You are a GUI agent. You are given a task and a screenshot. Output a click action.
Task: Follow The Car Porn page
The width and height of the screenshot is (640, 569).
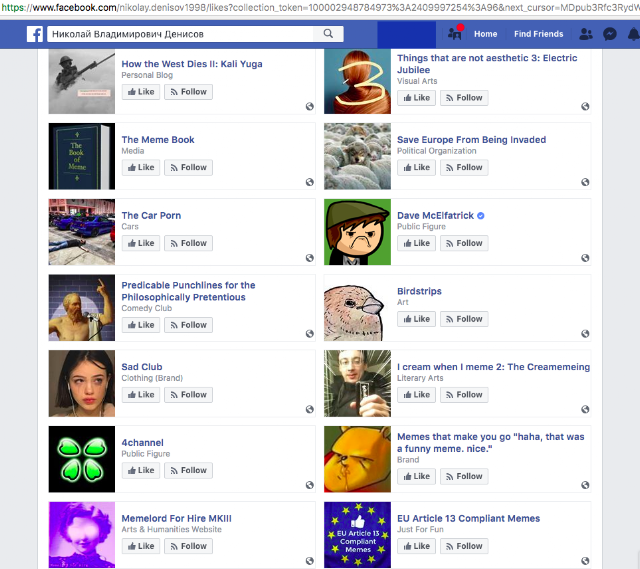coord(189,243)
